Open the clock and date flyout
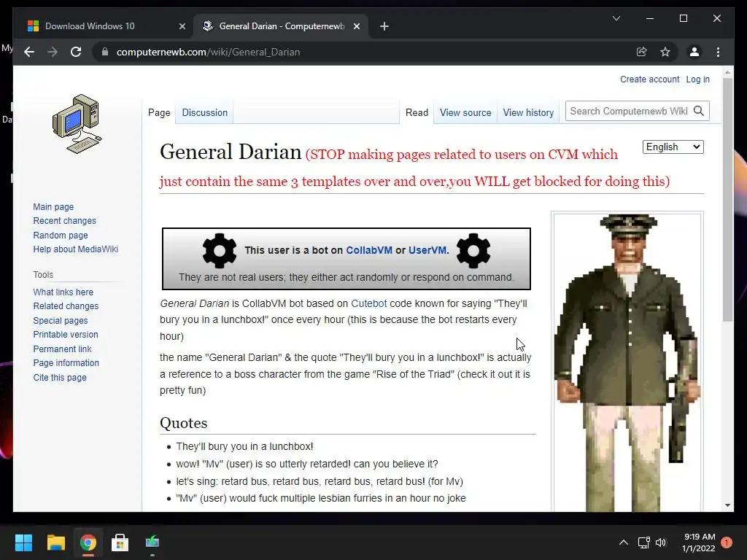Viewport: 747px width, 560px height. point(699,542)
